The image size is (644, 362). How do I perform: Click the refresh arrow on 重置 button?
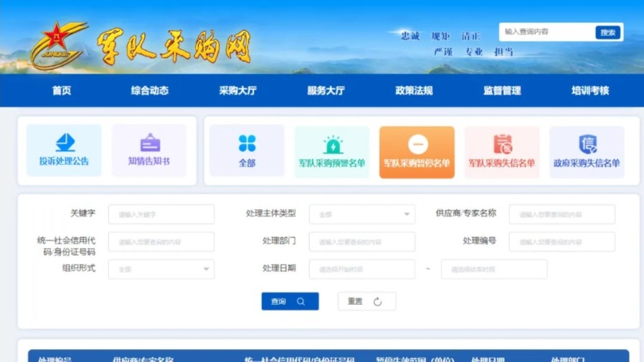coord(377,302)
